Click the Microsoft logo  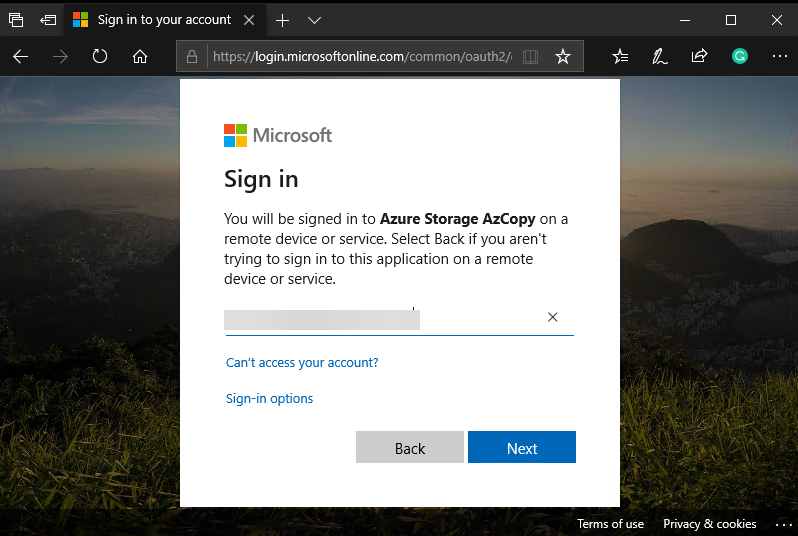coord(278,135)
